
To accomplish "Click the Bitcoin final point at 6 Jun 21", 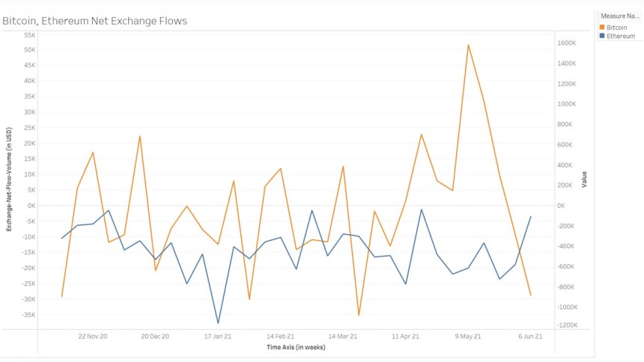I will tap(531, 295).
